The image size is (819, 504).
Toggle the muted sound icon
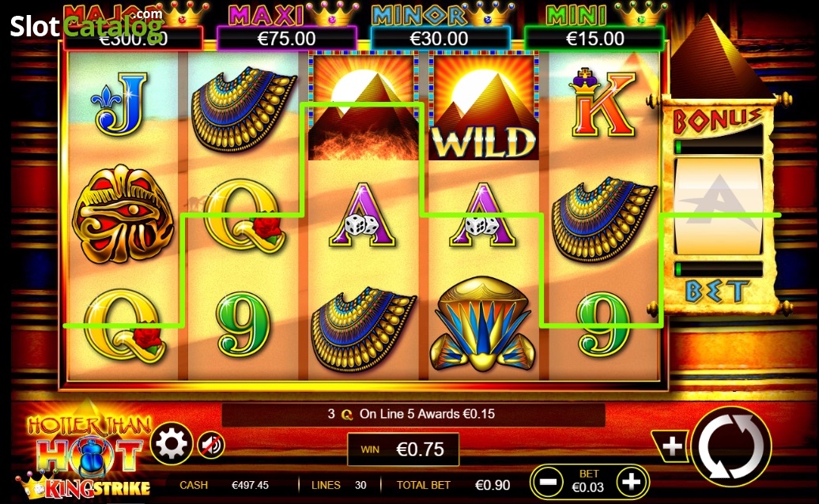click(211, 445)
